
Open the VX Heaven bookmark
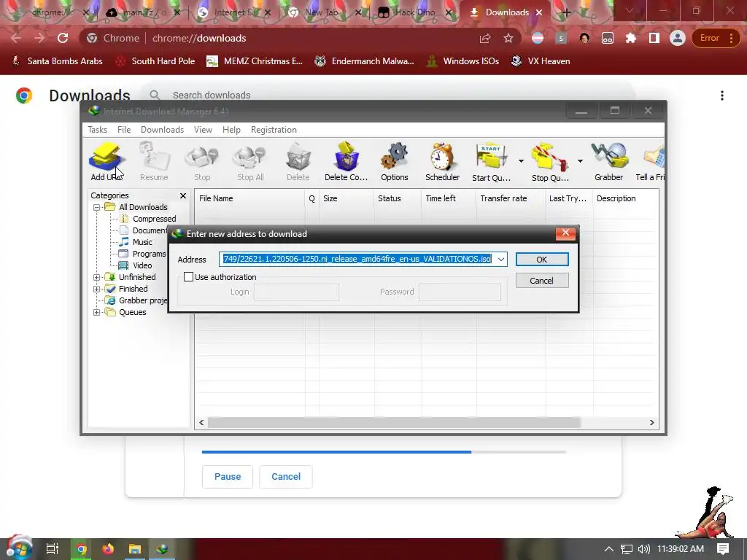(541, 61)
